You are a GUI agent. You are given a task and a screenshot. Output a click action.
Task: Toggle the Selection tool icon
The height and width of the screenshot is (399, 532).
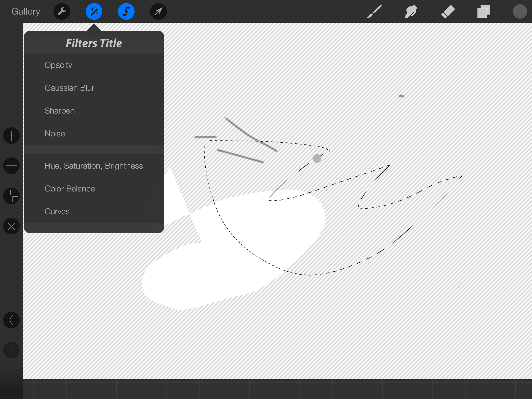click(x=126, y=11)
